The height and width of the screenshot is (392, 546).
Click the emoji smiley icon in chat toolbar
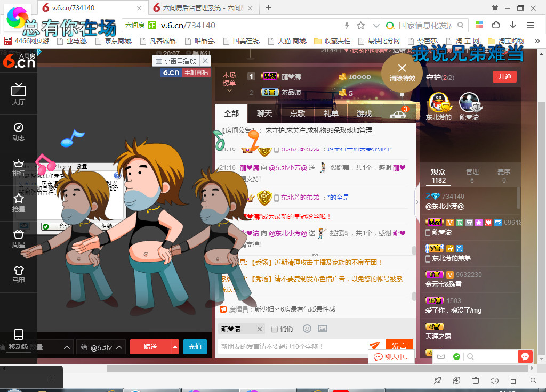(x=307, y=329)
